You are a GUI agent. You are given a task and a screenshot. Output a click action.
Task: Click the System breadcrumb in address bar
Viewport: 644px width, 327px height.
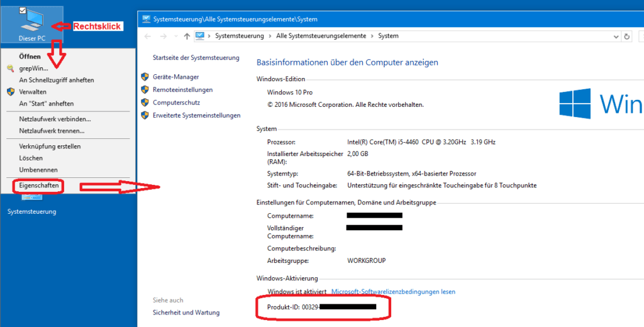click(388, 36)
